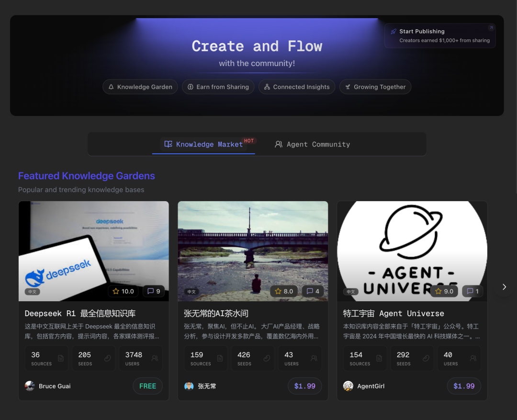Image resolution: width=517 pixels, height=420 pixels.
Task: Click the 中文 tag on 张无常 card
Action: [191, 292]
